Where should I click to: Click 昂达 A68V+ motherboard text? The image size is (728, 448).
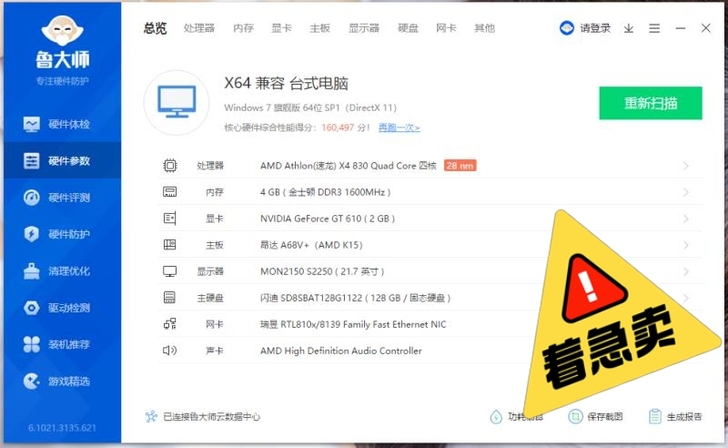(x=311, y=245)
